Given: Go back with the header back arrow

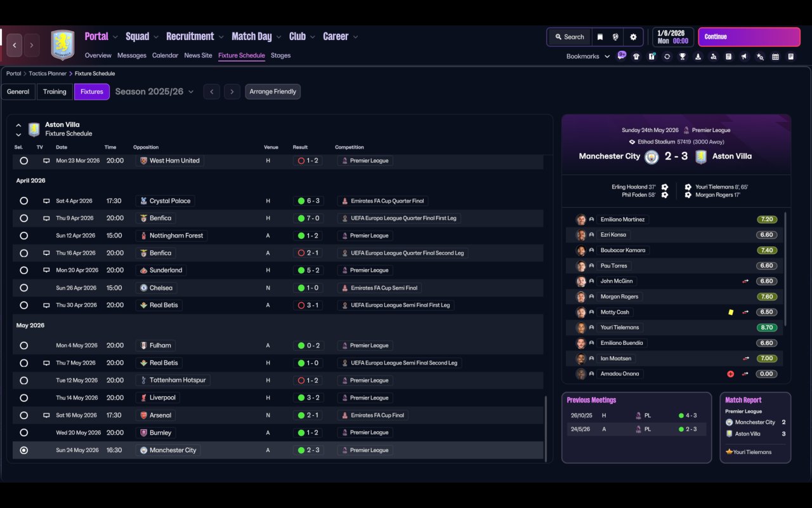Looking at the screenshot, I should coord(15,45).
